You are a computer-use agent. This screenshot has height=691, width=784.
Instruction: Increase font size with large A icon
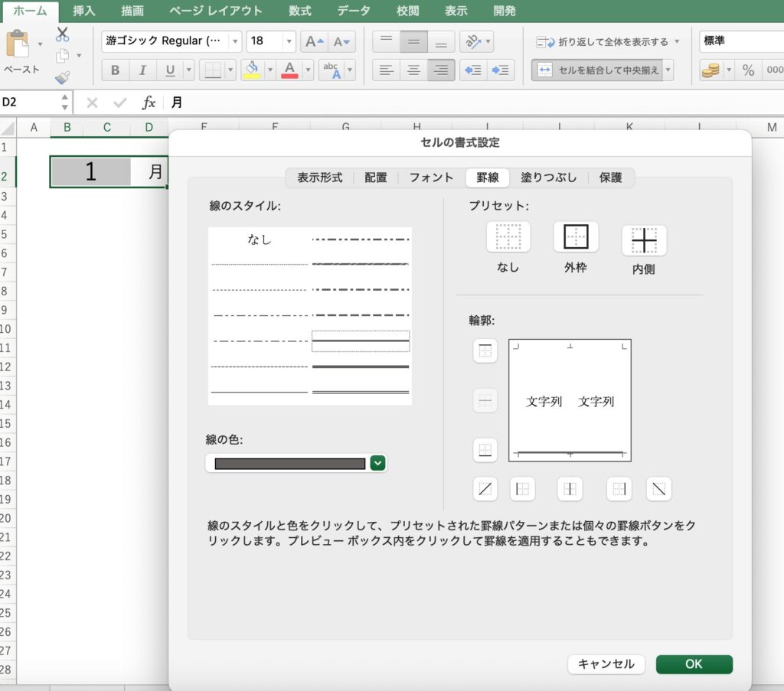(x=315, y=41)
